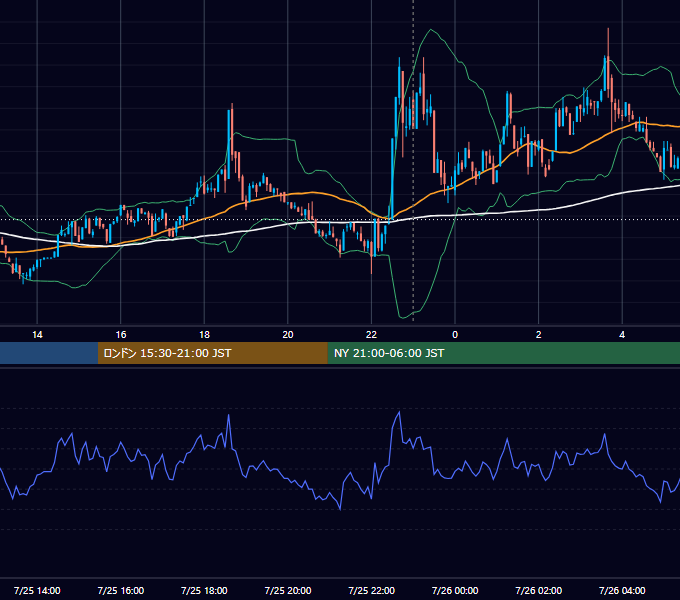
Task: Click the hour 2 axis label
Action: pyautogui.click(x=539, y=335)
